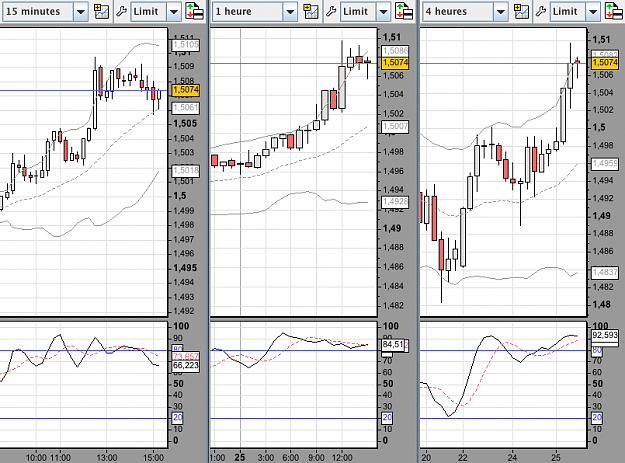Click the 12:00 time label on 1 heure chart

[342, 457]
